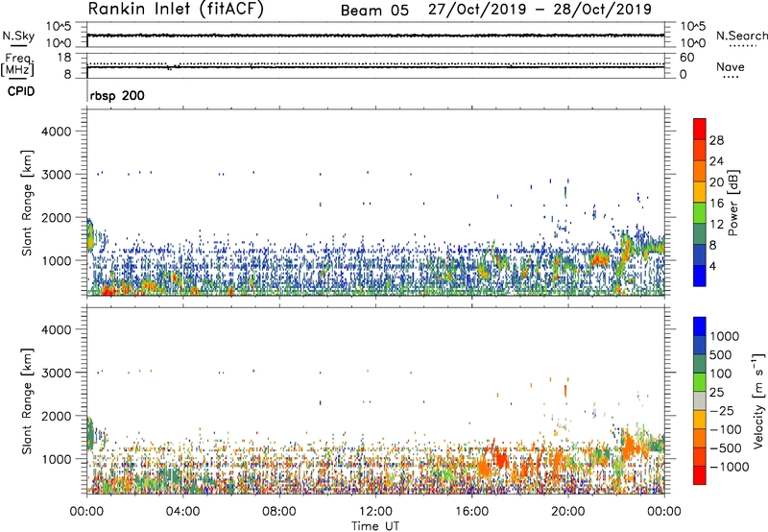Click the 2000 tick on power panel axis
This screenshot has width=768, height=532.
point(56,217)
